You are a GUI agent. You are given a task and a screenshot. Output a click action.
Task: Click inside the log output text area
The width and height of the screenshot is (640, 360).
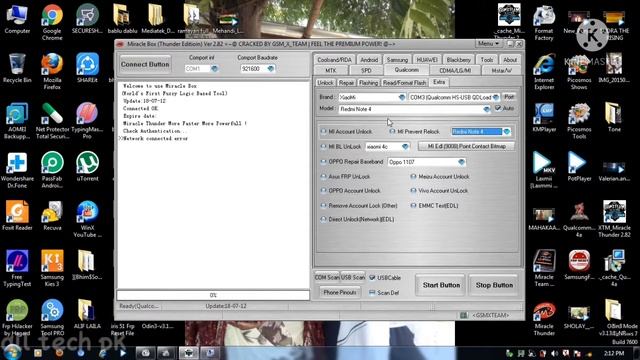(213, 184)
